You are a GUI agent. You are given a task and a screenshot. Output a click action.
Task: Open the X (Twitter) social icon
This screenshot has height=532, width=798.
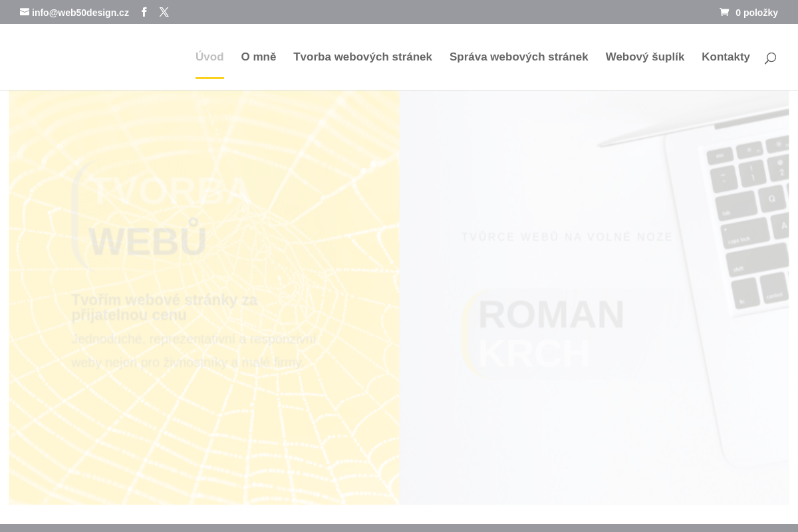click(164, 12)
